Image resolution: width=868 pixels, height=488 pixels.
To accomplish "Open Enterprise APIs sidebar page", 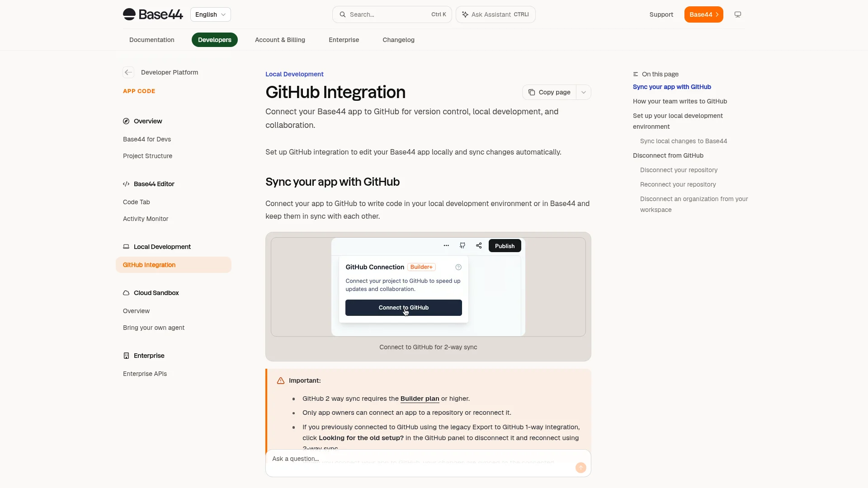I will coord(145,374).
